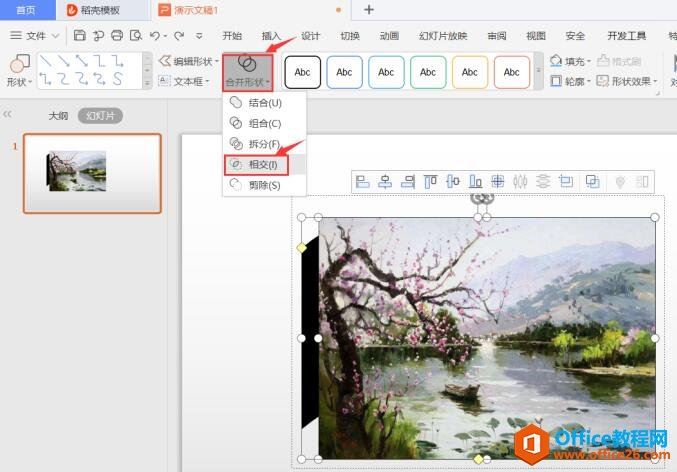Open the 动画 Animation ribbon tab

point(389,36)
